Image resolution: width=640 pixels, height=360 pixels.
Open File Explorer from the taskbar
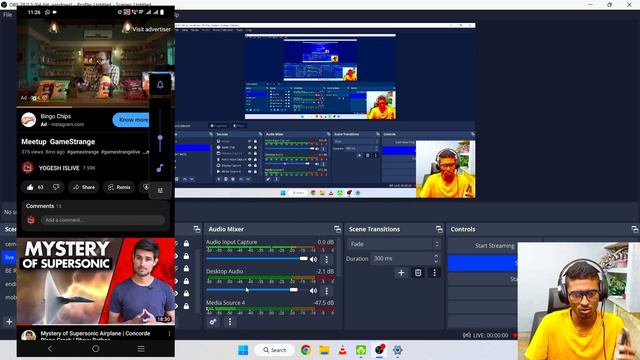pos(324,350)
